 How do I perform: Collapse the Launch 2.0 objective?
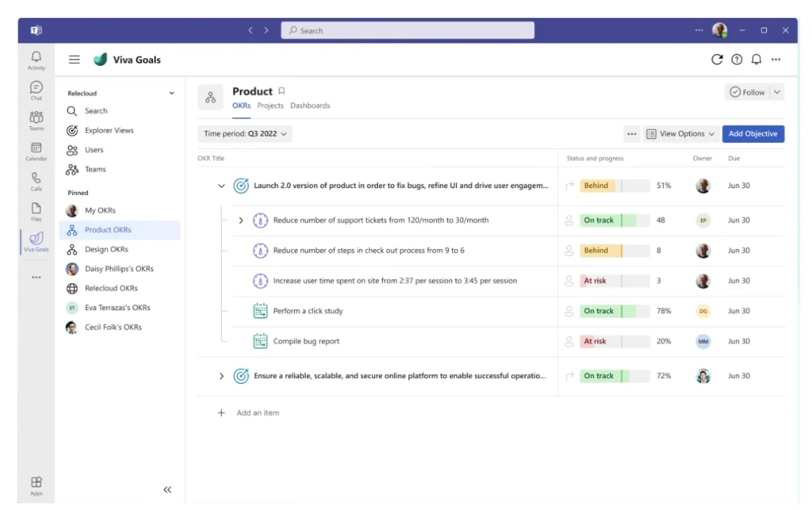(x=221, y=185)
